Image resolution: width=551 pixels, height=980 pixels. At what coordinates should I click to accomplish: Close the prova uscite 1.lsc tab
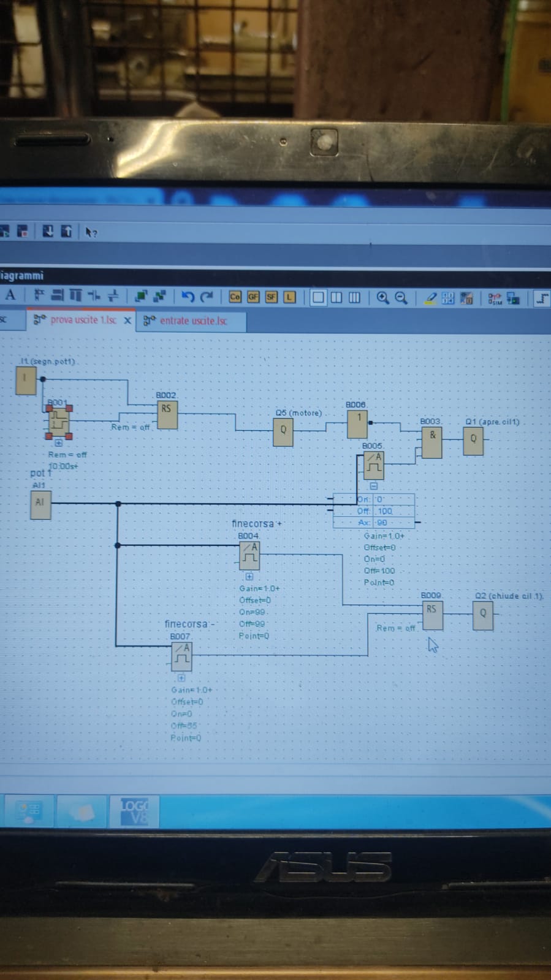pyautogui.click(x=127, y=321)
